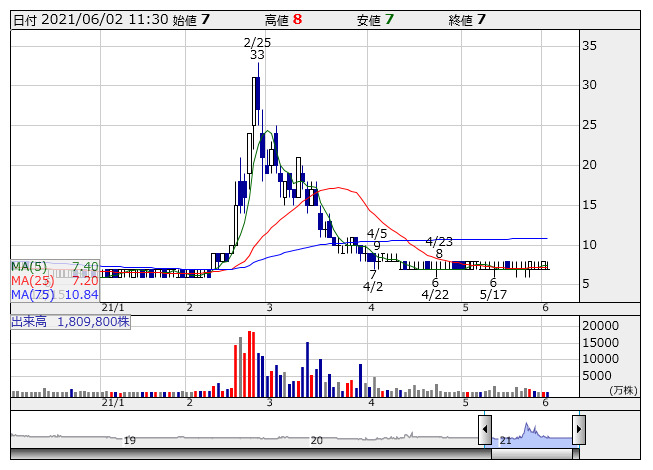Select the MA(5) legend entry
This screenshot has width=653, height=470.
click(55, 266)
